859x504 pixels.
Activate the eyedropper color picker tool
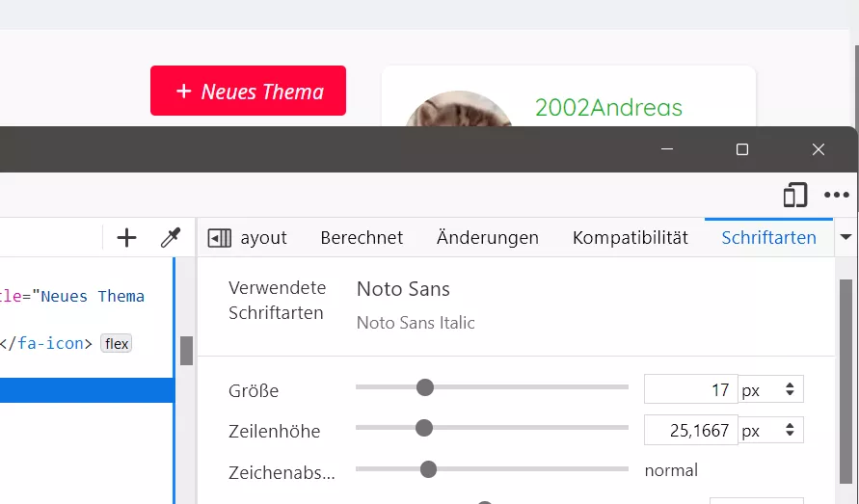(171, 238)
